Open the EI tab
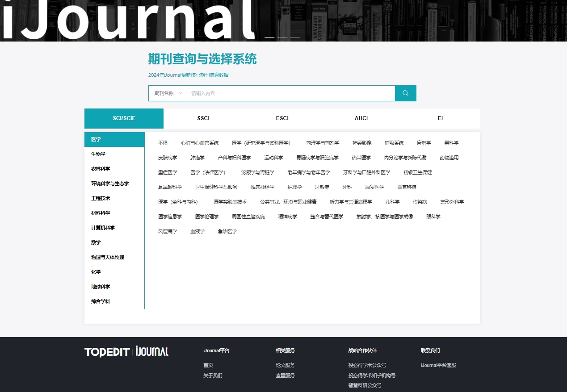Screen dimensions: 567x392 click(440, 118)
